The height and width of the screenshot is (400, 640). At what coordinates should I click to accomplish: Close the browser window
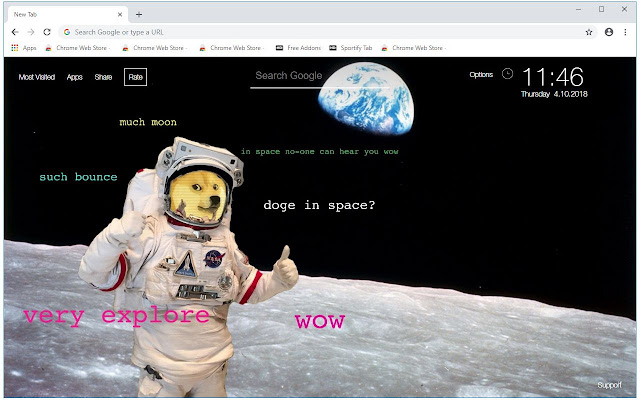pos(624,9)
